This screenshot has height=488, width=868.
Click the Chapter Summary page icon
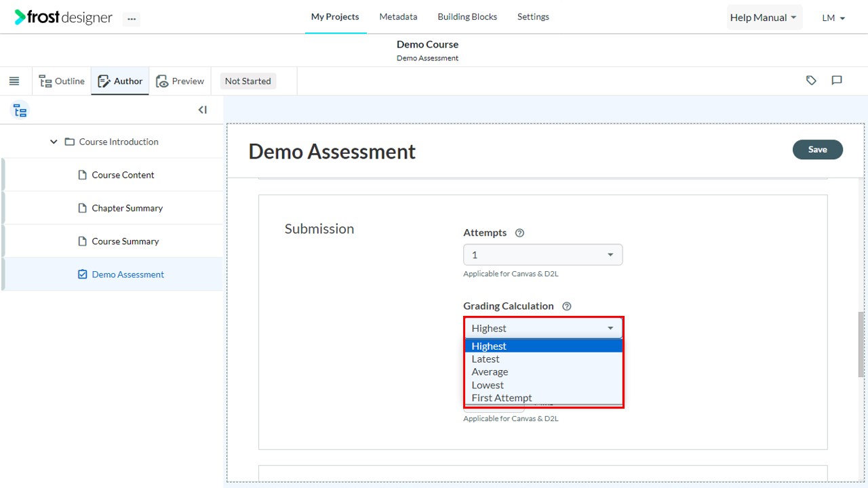coord(83,208)
